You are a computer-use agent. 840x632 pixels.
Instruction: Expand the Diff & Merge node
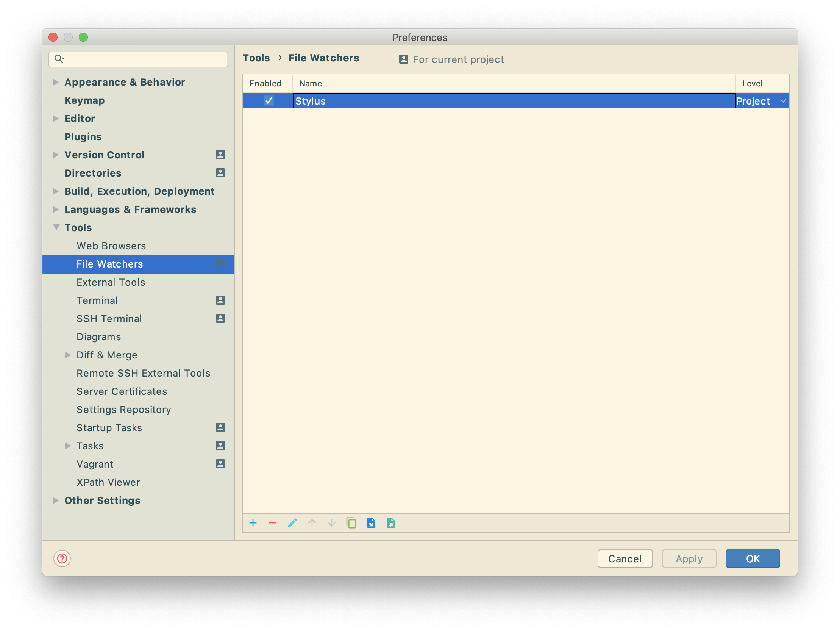pos(68,355)
